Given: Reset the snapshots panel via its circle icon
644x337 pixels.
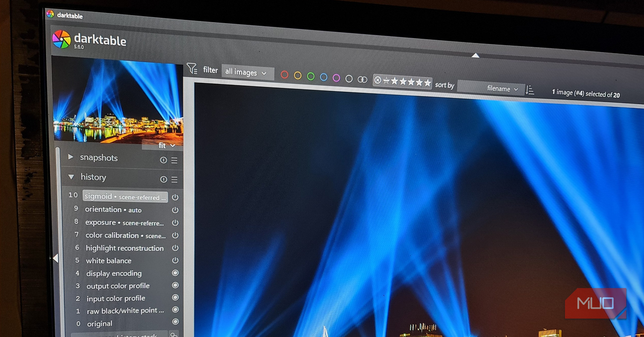Looking at the screenshot, I should (x=163, y=160).
